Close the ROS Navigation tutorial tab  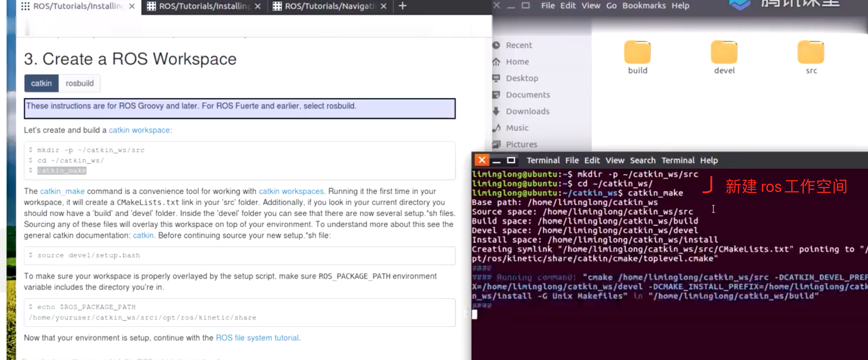coord(383,6)
